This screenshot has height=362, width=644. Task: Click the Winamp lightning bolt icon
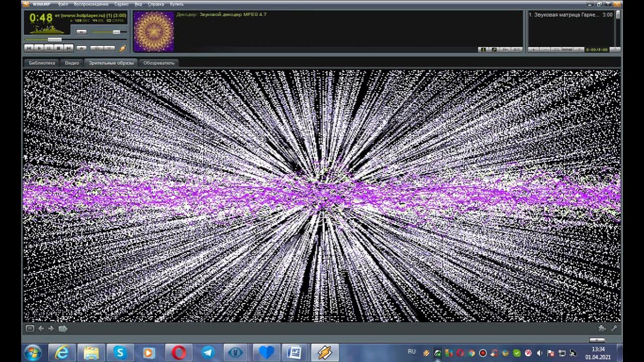[122, 48]
